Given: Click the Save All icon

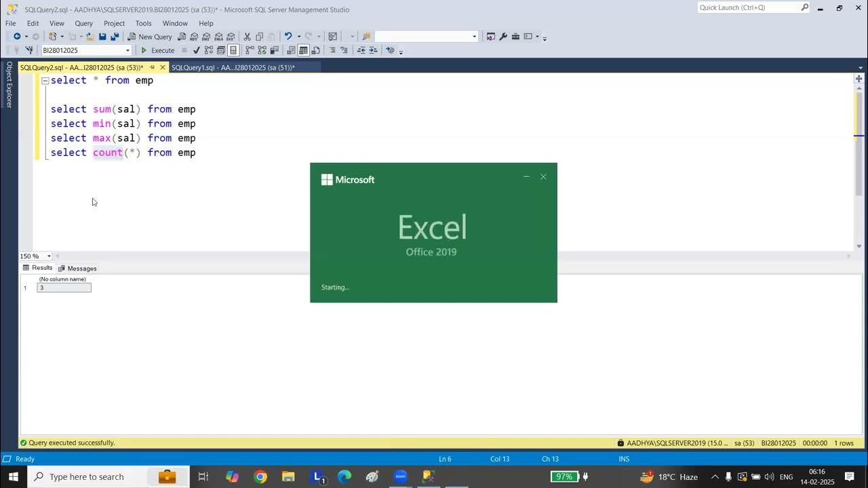Looking at the screenshot, I should [x=115, y=37].
